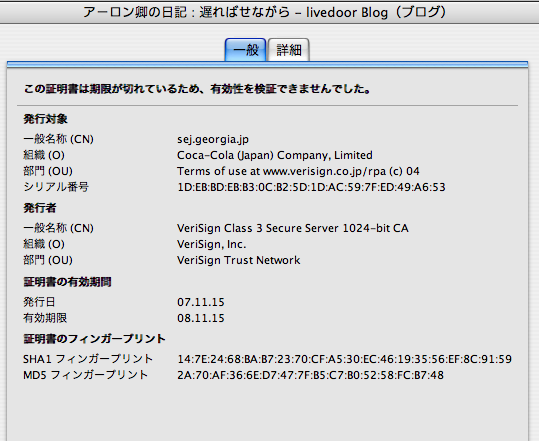Select VeriSign Trust Network text

[239, 260]
